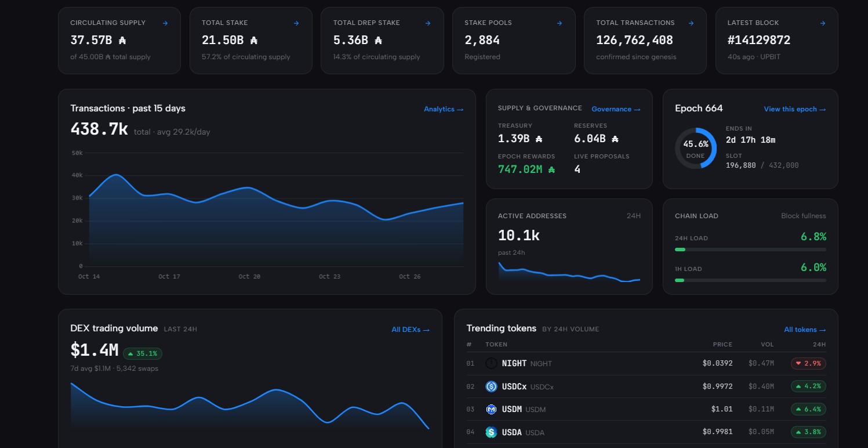The image size is (868, 448).
Task: Click the NIGHT 2.9% change badge
Action: point(808,363)
